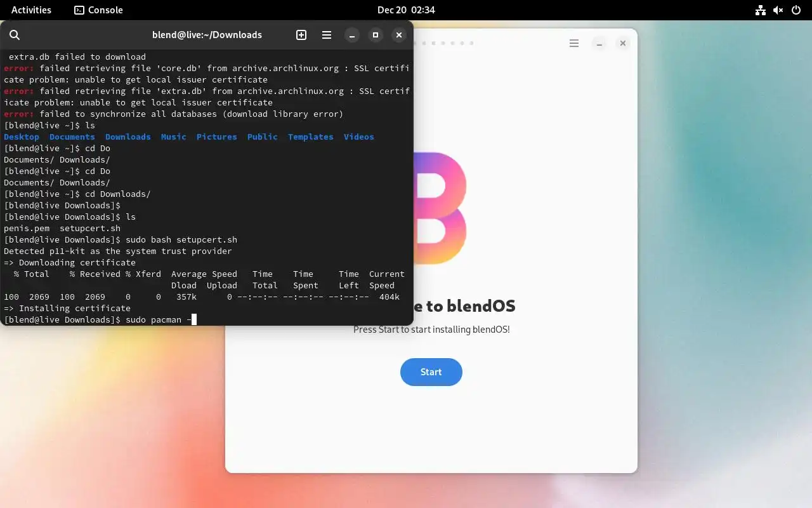Image resolution: width=812 pixels, height=508 pixels.
Task: Click 'extra.db failed to download' line
Action: tap(77, 57)
